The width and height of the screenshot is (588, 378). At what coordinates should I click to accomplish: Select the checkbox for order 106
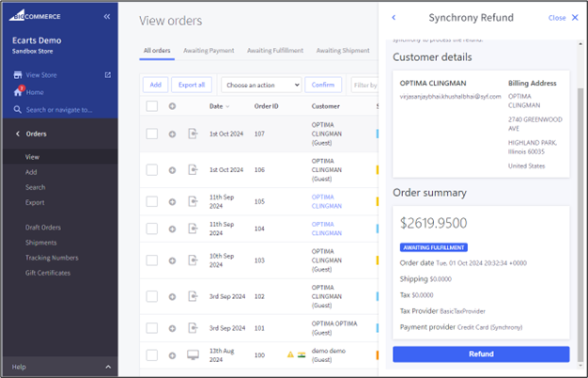click(x=152, y=169)
